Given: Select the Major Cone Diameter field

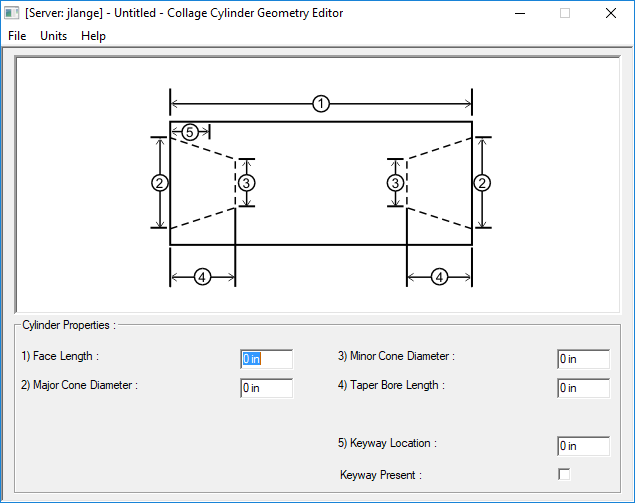Looking at the screenshot, I should click(x=266, y=388).
